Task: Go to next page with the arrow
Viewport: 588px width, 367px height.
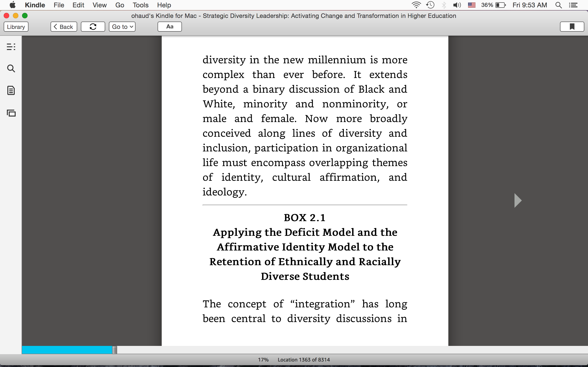Action: coord(518,200)
